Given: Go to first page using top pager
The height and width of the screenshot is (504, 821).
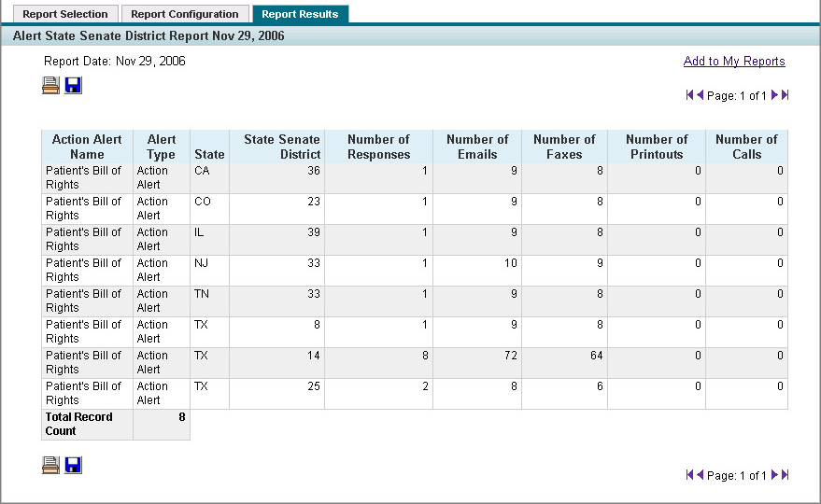Looking at the screenshot, I should tap(689, 95).
